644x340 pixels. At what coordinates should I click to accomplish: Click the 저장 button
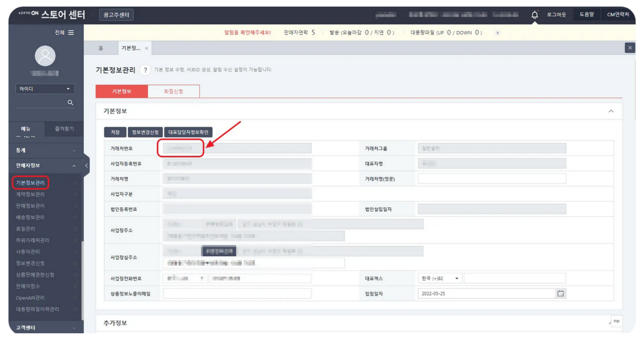click(x=115, y=132)
